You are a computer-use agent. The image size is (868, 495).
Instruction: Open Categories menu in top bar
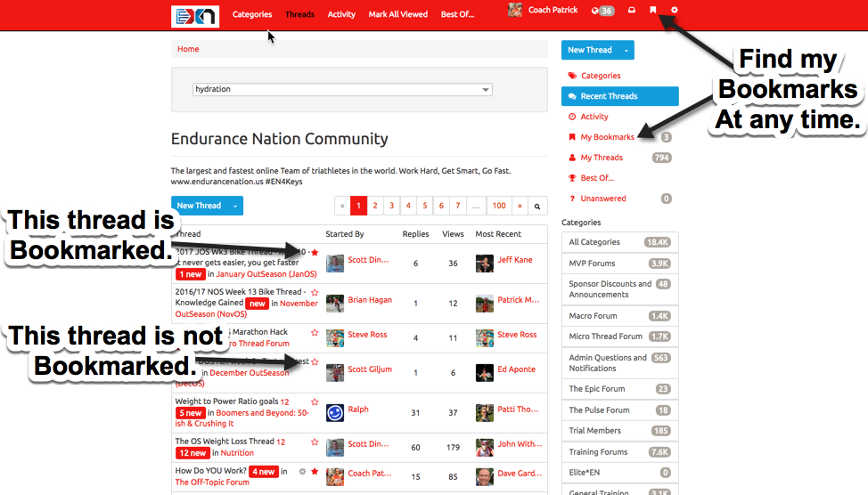point(252,14)
